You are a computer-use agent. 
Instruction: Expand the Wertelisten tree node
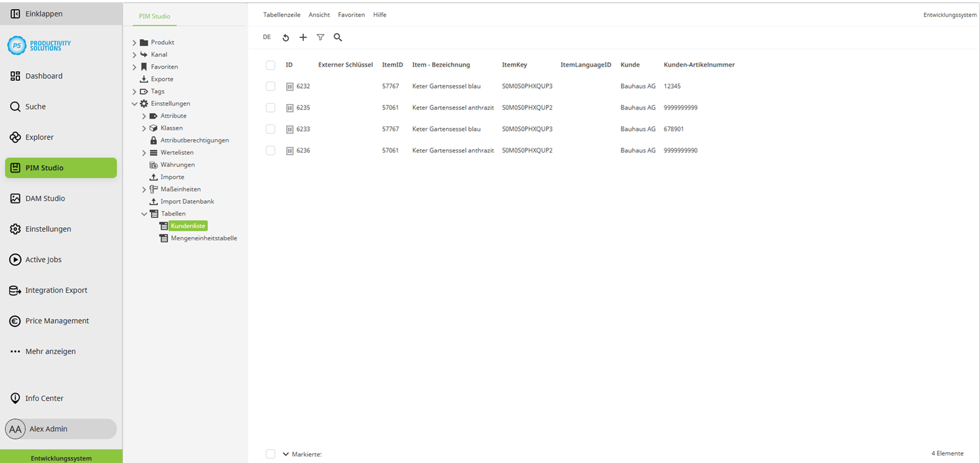145,152
